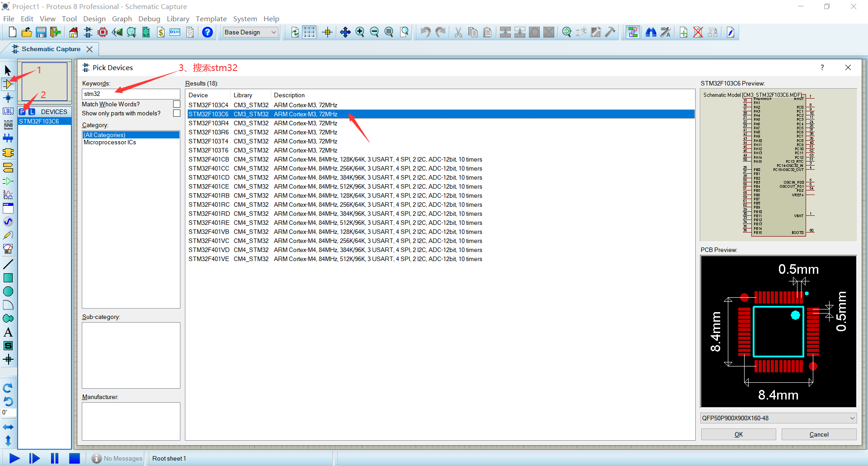Check Show only parts with models

(176, 113)
